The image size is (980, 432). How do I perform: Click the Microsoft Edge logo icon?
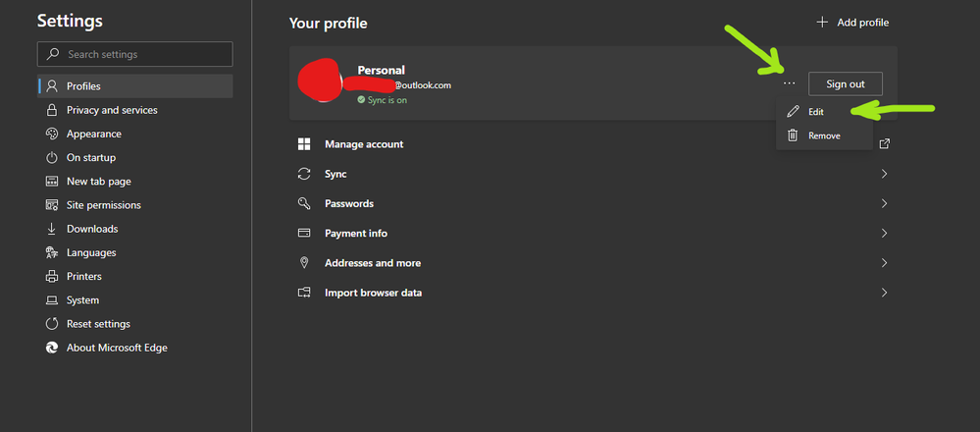(53, 348)
